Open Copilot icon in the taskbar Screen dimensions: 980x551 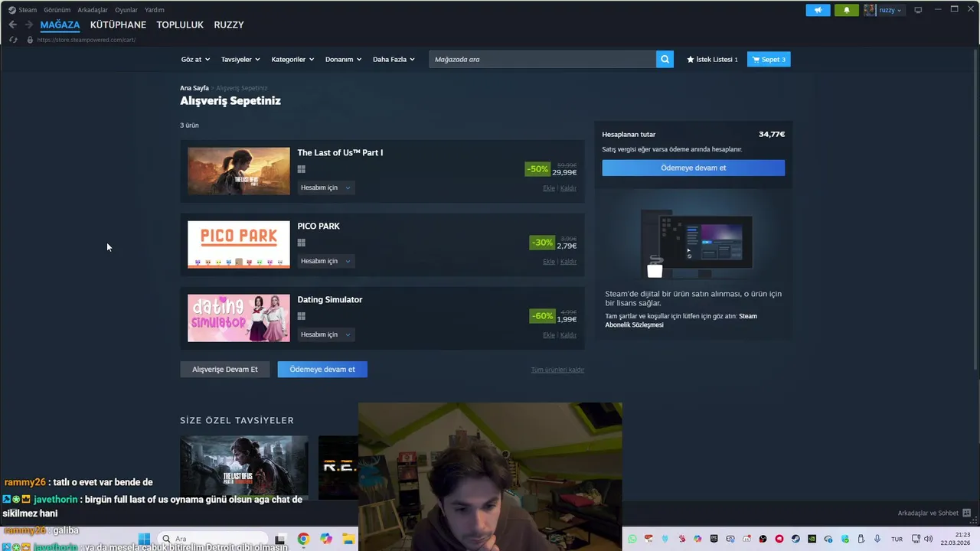point(326,539)
